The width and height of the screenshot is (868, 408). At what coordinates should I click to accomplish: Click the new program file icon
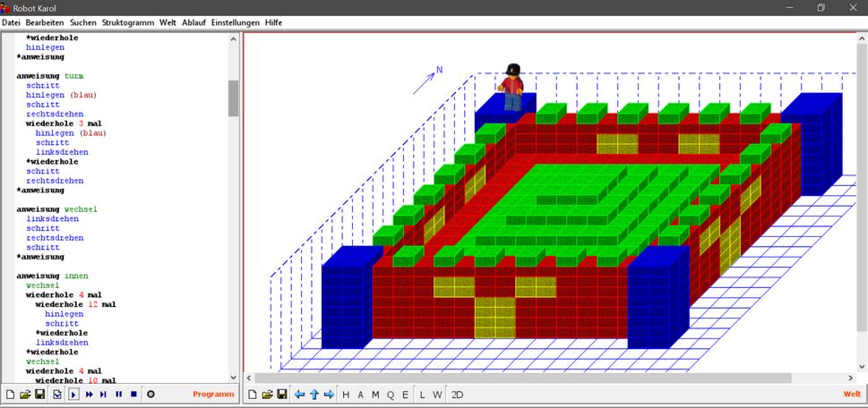pos(10,394)
